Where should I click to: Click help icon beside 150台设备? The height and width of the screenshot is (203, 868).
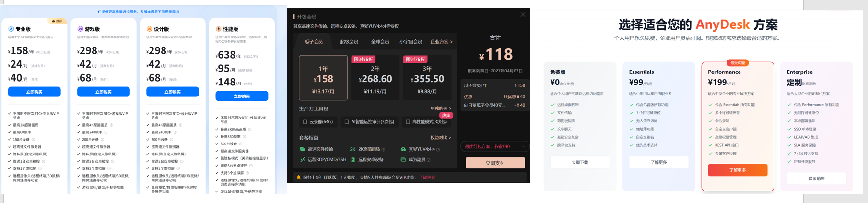(x=33, y=140)
